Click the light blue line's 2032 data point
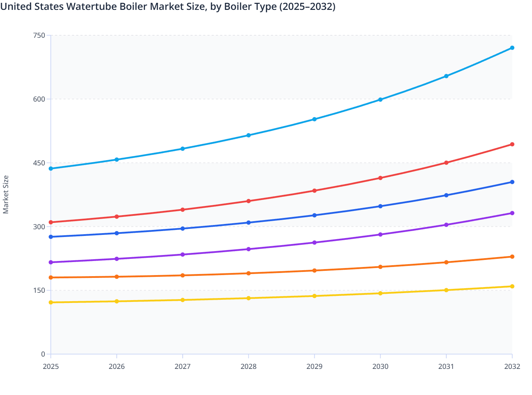Screen dimensions: 532x395 [x=512, y=48]
